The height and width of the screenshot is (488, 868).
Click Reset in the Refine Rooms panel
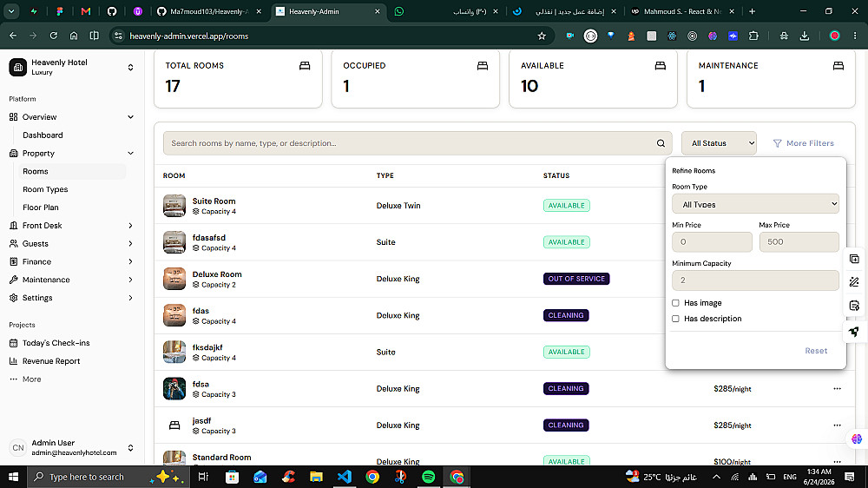click(x=816, y=351)
